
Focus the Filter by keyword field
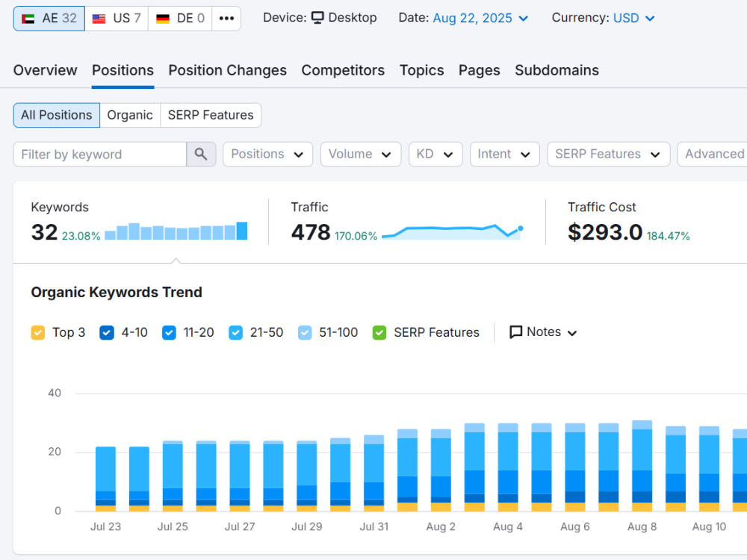(x=100, y=155)
